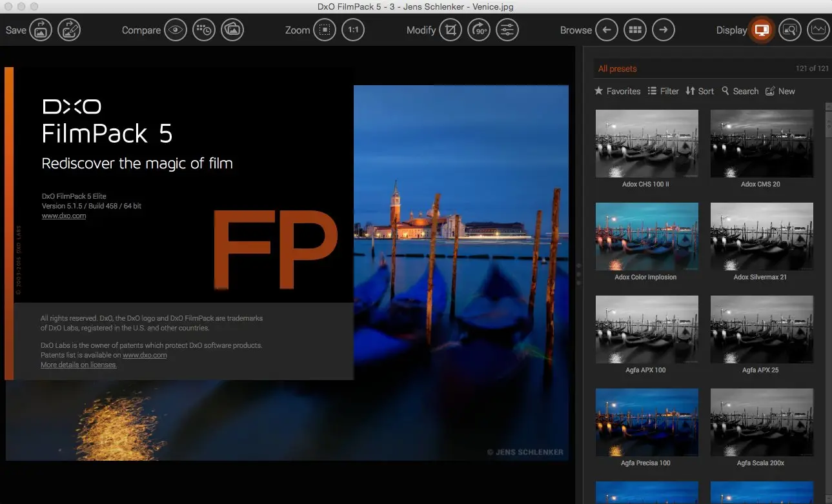Open the patents list www.dxo.com link
This screenshot has width=832, height=504.
coord(145,355)
